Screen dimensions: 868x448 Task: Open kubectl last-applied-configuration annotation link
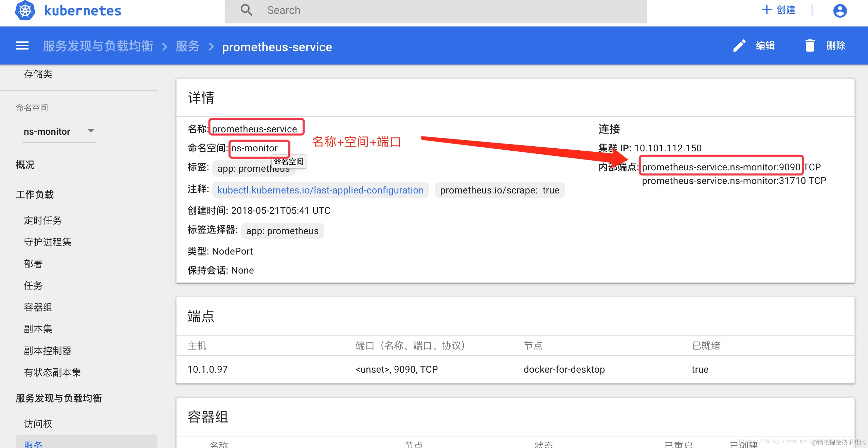click(320, 190)
